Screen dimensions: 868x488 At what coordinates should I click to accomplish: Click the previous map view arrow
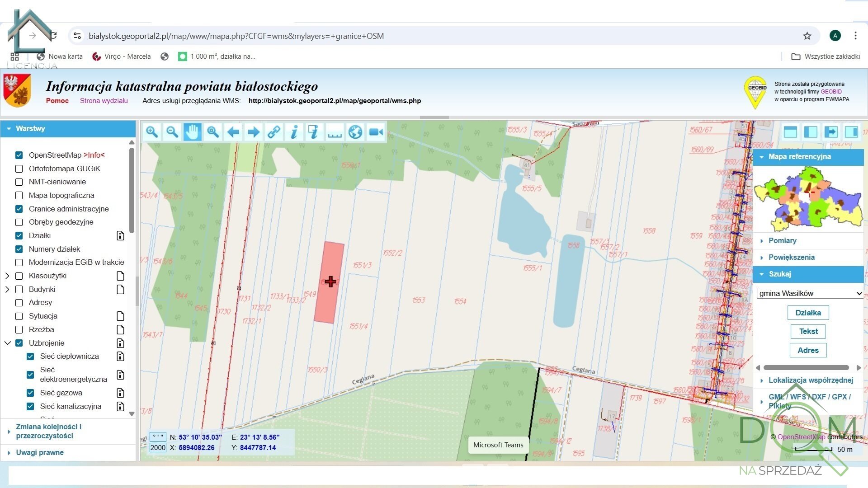(233, 132)
